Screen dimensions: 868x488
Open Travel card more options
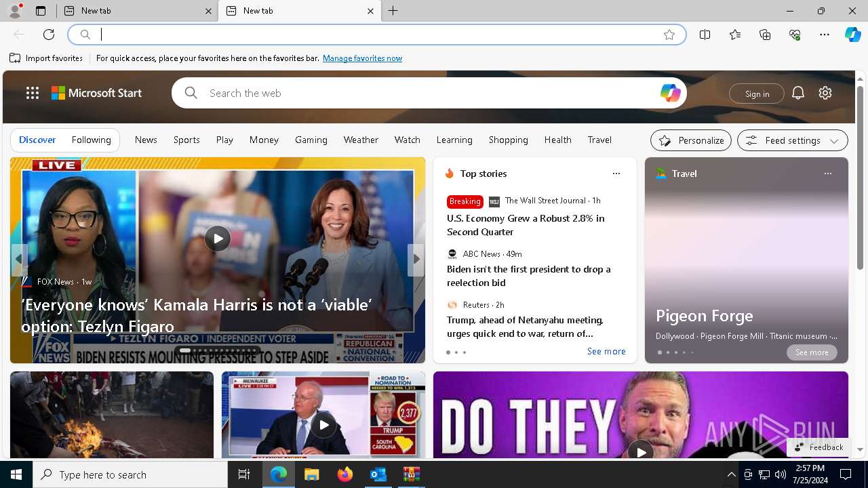828,174
